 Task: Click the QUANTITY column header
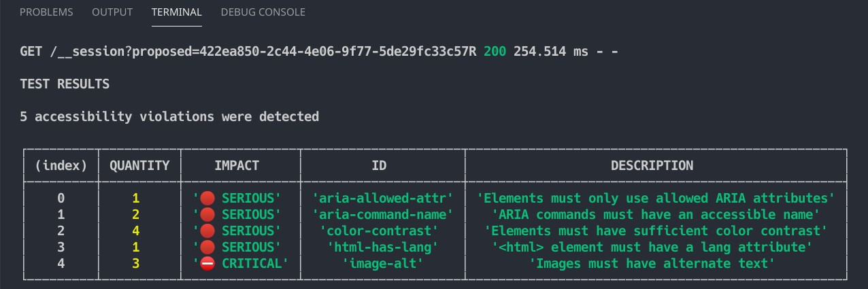tap(139, 165)
